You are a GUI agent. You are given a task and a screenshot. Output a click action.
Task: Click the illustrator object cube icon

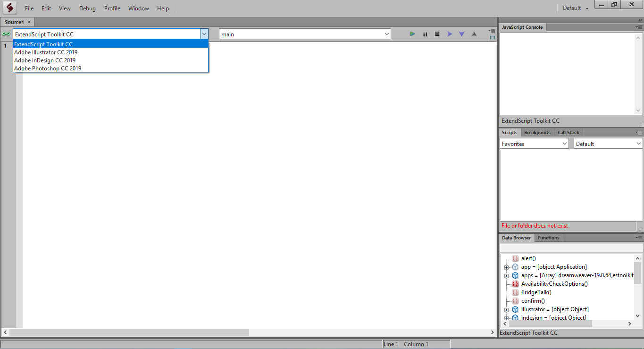[515, 309]
